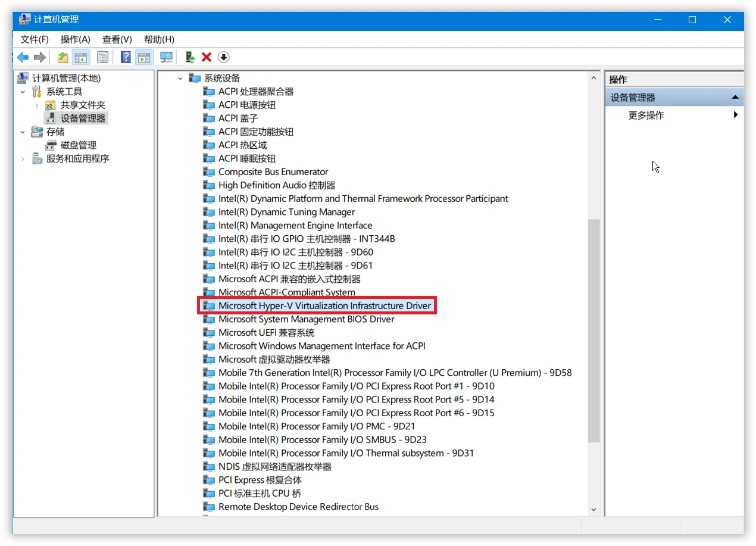Expand 服务和应用程序 in the tree
Viewport: 756px width, 546px height.
pyautogui.click(x=23, y=159)
